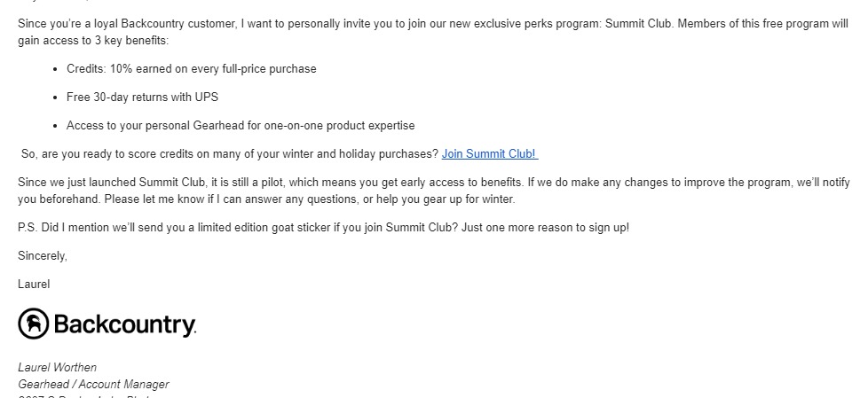Select the personal Gearhead access bullet line
The height and width of the screenshot is (398, 868).
click(241, 126)
